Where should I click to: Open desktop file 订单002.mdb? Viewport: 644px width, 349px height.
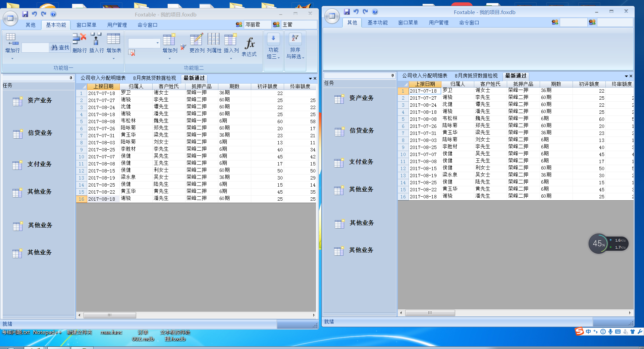point(143,336)
